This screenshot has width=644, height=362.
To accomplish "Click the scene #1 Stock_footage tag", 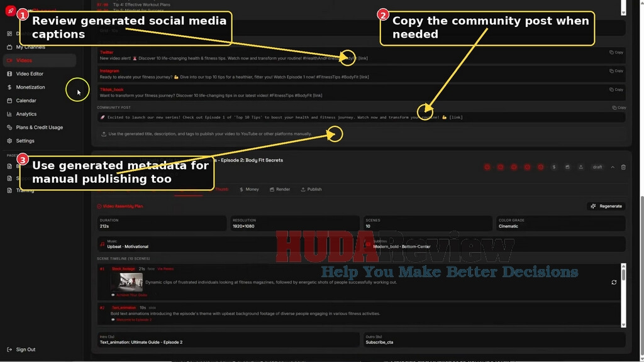I will click(x=123, y=269).
